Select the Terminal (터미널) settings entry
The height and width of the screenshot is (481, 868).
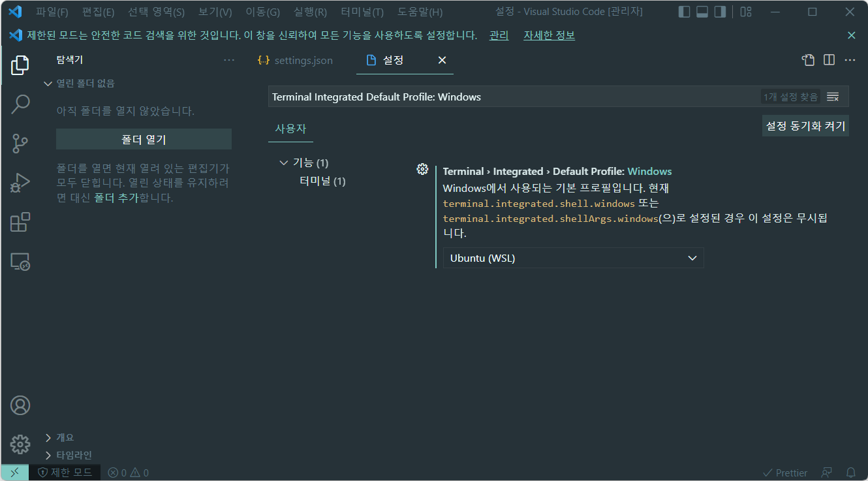tap(322, 181)
